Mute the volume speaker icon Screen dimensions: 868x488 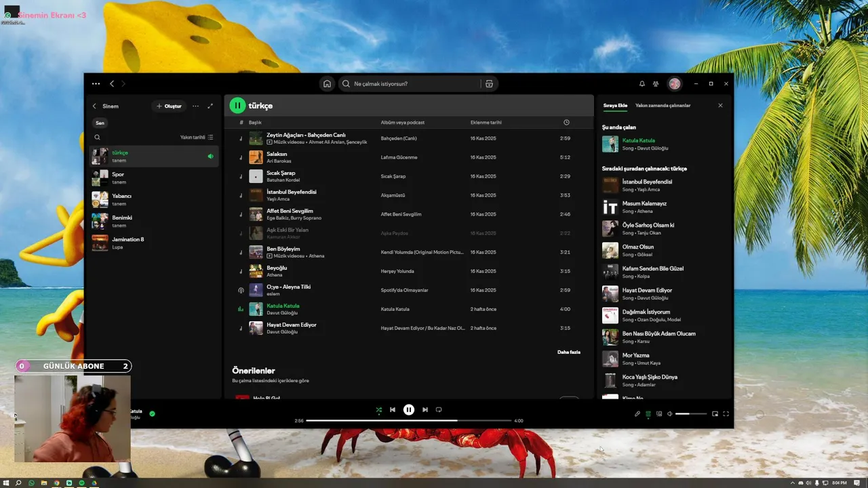670,414
